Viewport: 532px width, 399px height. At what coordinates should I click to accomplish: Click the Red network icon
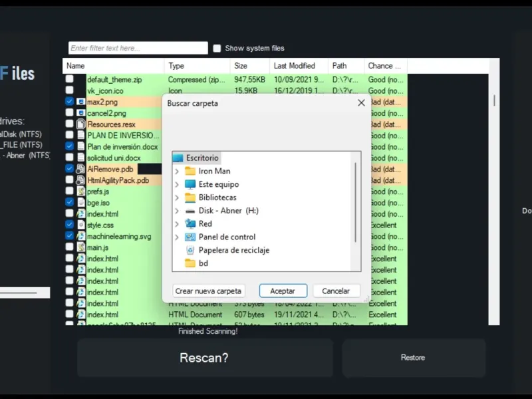tap(190, 224)
